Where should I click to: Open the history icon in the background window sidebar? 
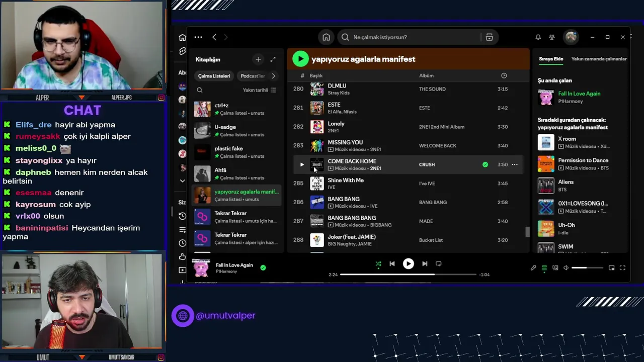tap(182, 216)
